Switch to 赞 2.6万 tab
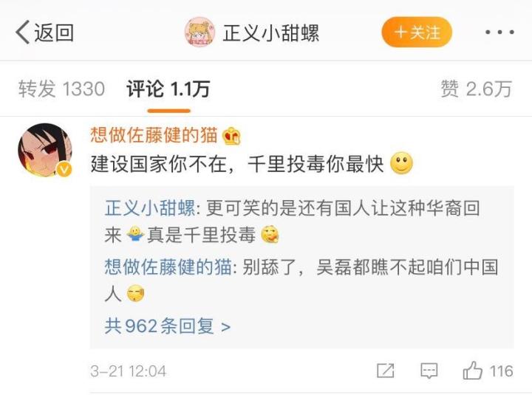 (477, 89)
